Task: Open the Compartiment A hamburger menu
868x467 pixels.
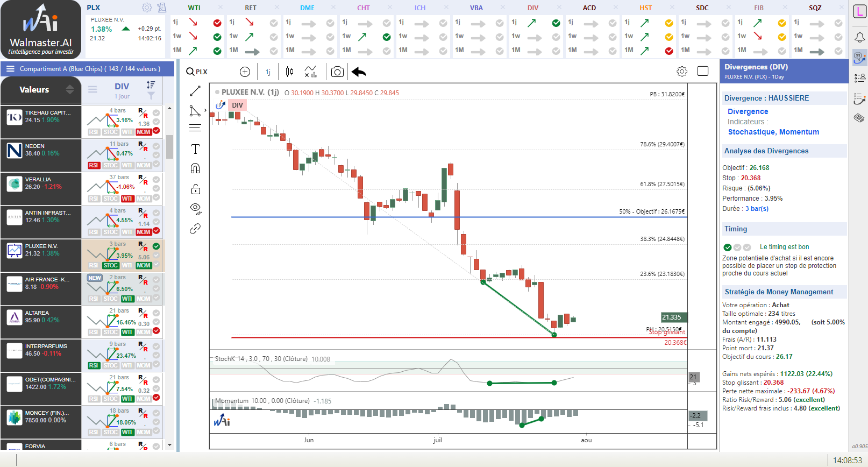Action: pyautogui.click(x=10, y=69)
